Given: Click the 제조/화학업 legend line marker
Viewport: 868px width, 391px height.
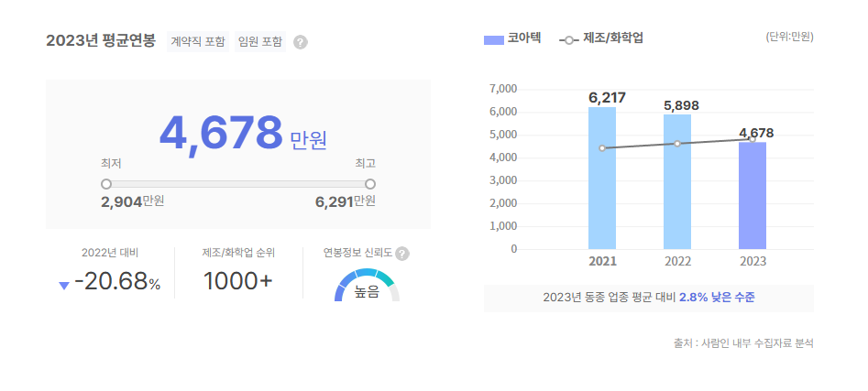Looking at the screenshot, I should click(569, 39).
